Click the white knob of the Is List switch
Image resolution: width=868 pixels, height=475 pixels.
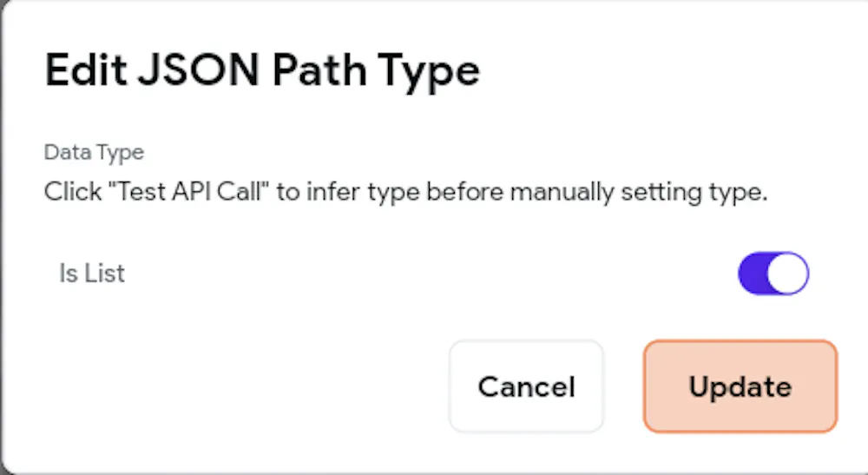(789, 274)
